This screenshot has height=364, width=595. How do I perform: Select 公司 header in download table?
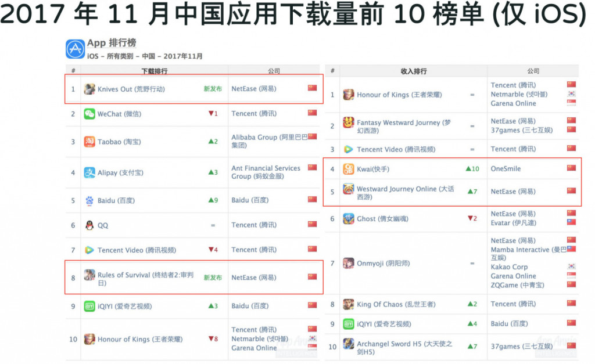[x=274, y=71]
